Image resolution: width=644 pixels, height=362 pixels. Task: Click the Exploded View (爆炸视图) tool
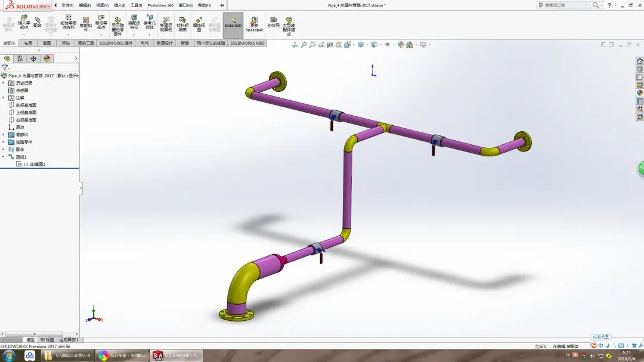click(199, 24)
